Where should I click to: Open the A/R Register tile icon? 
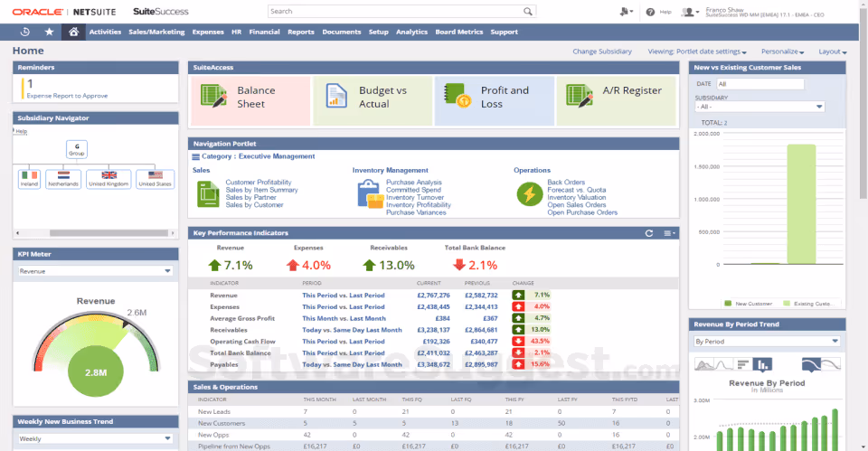[579, 96]
